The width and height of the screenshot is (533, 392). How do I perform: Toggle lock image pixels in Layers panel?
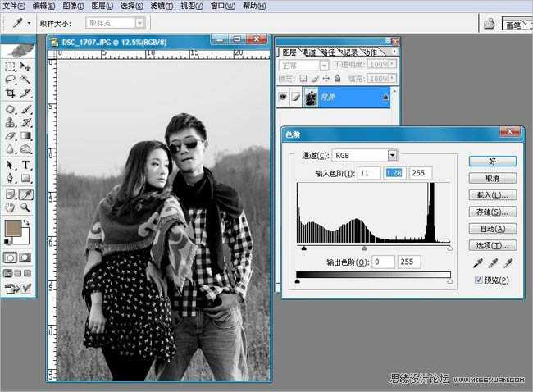315,79
